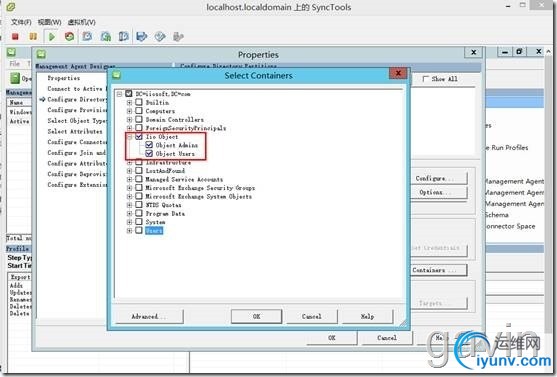Select Configure Join and Projection page
This screenshot has width=557, height=377.
click(x=77, y=153)
